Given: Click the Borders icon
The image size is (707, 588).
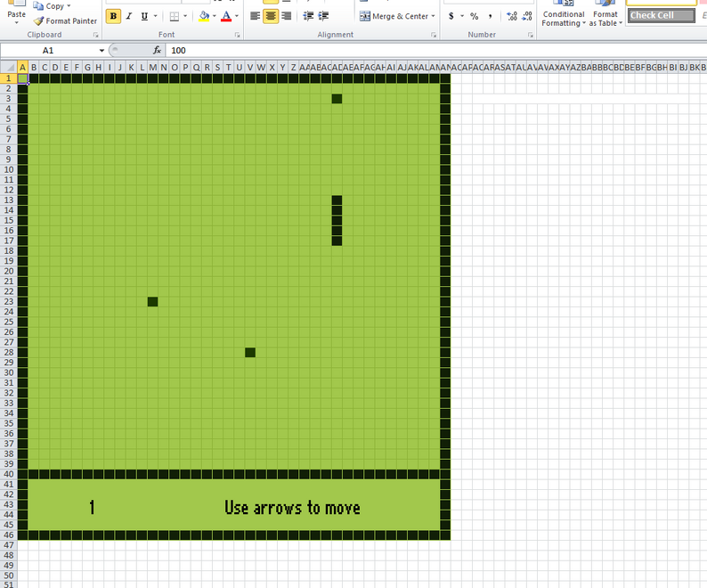Looking at the screenshot, I should pos(174,16).
